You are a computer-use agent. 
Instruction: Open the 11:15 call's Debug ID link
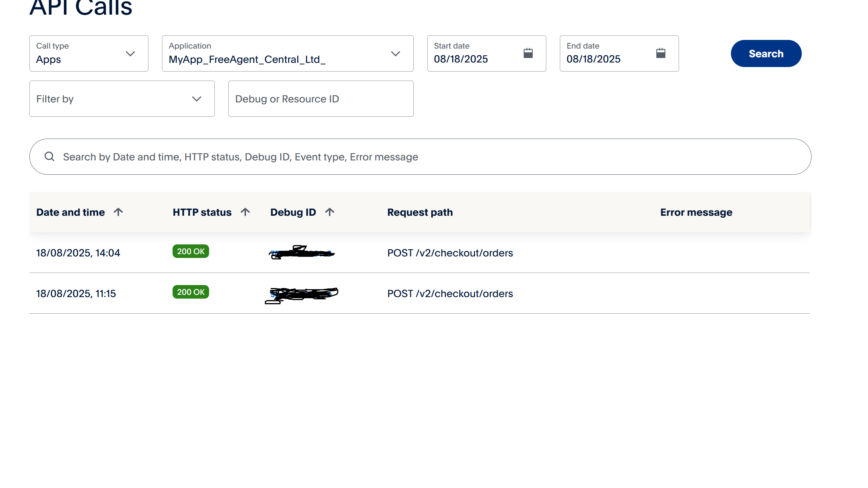pos(301,294)
